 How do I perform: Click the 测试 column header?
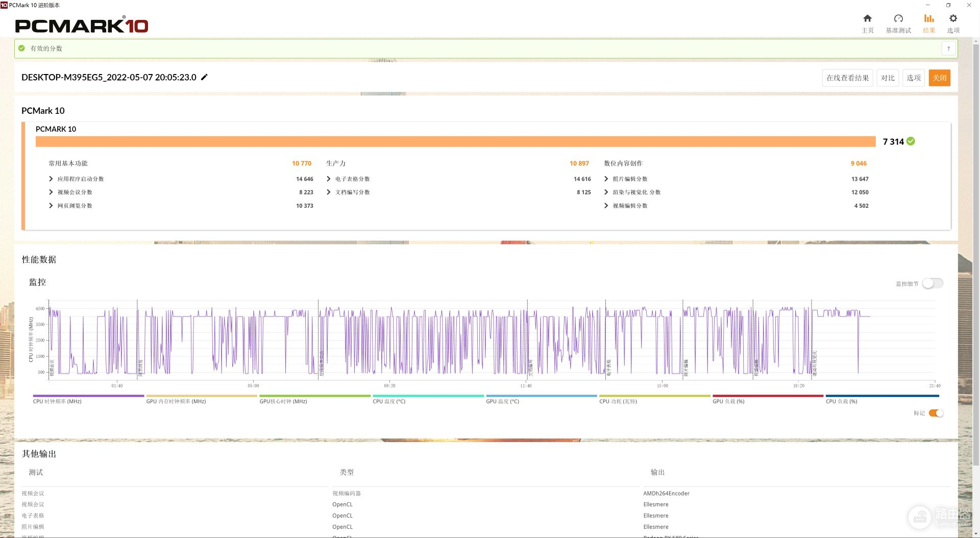pyautogui.click(x=36, y=473)
